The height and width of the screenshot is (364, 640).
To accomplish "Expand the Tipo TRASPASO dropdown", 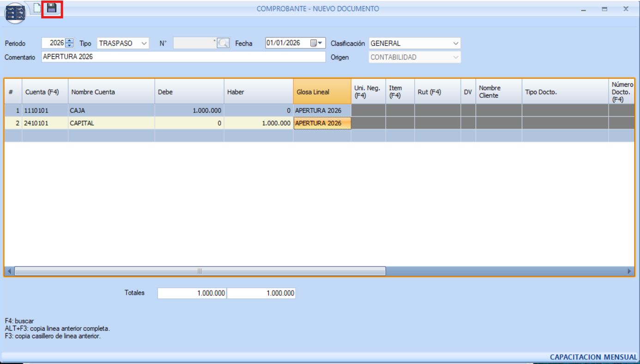I will pyautogui.click(x=145, y=43).
